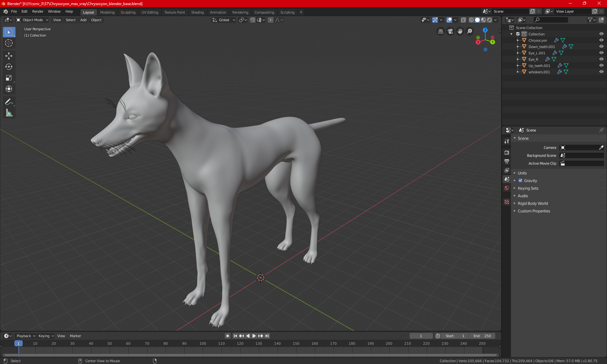Open the Keying popover in timeline
The image size is (607, 364).
coord(46,336)
